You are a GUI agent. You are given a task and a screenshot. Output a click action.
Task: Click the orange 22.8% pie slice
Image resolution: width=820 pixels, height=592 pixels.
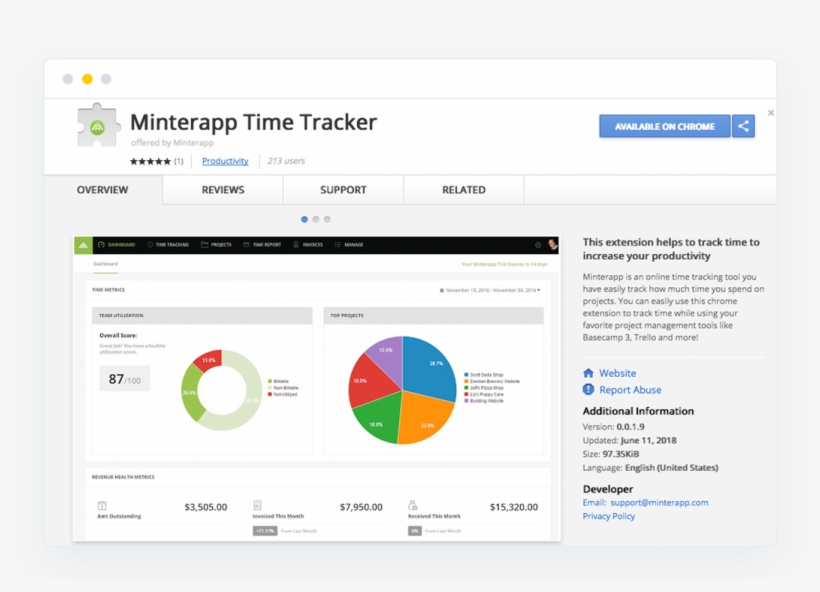pyautogui.click(x=424, y=418)
